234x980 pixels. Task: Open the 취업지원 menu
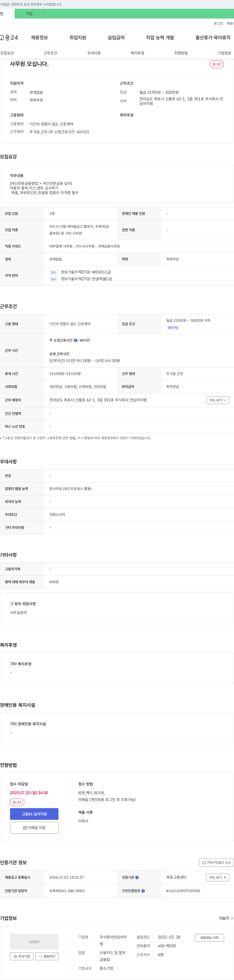coord(78,38)
